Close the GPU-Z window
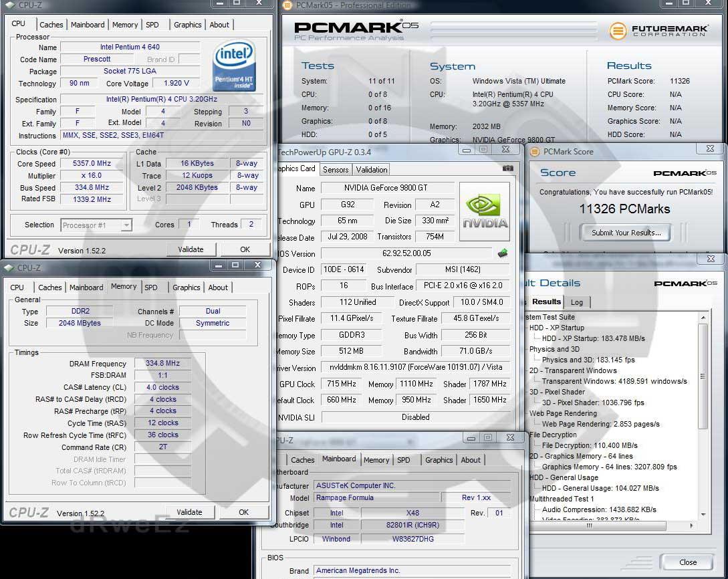The image size is (728, 579). pos(505,149)
